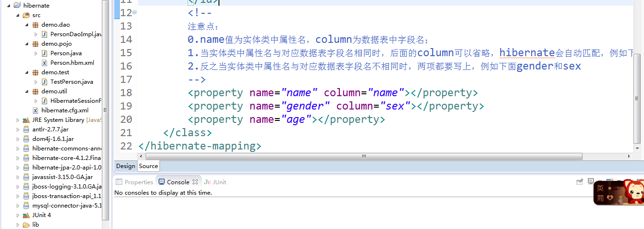This screenshot has width=644, height=229.
Task: Click the closing hibernate-mapping tag
Action: (200, 146)
